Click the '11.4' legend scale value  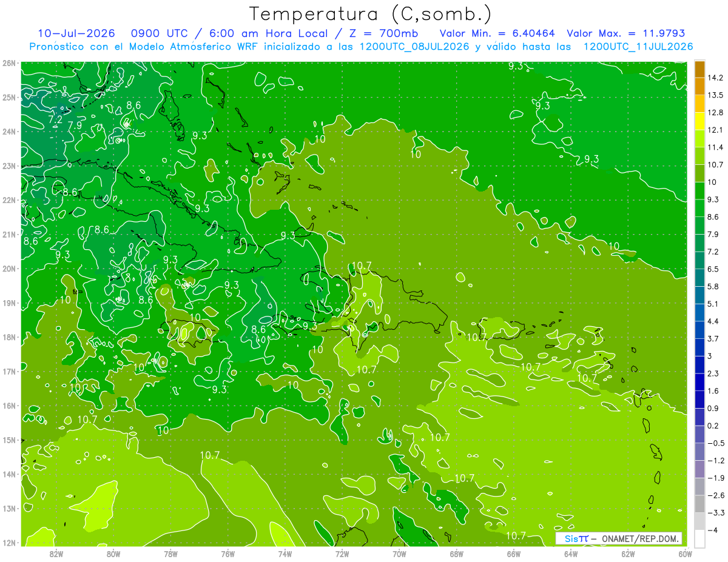tap(715, 147)
